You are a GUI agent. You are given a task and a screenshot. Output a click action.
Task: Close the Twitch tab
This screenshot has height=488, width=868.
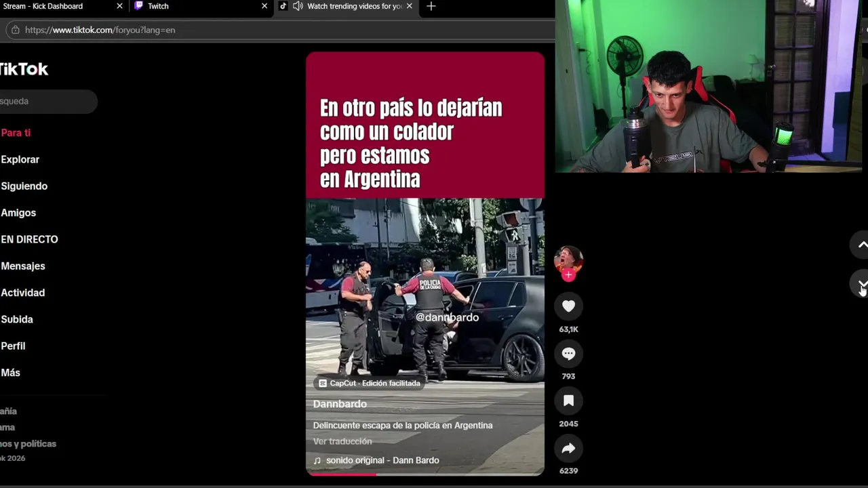click(x=264, y=6)
